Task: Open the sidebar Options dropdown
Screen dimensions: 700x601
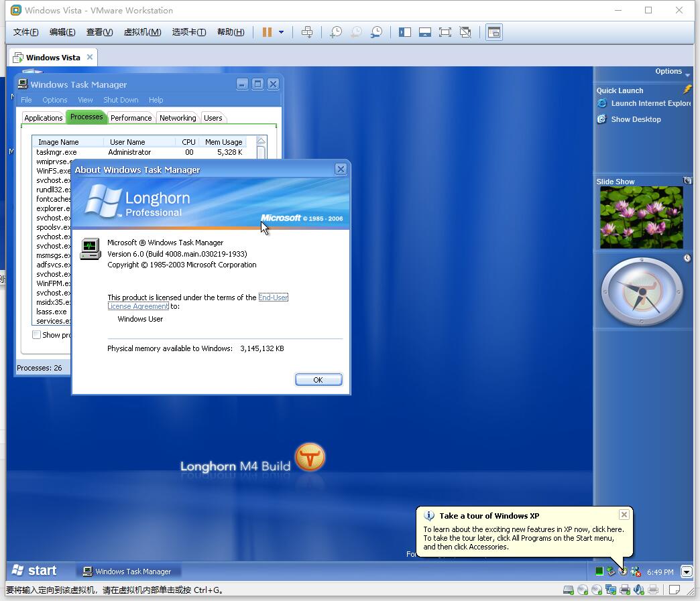Action: [673, 72]
